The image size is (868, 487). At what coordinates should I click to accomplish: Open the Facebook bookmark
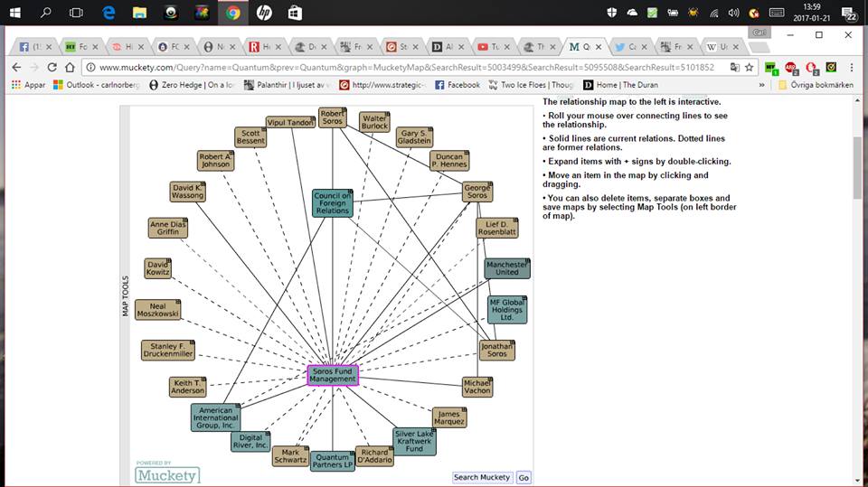point(457,85)
